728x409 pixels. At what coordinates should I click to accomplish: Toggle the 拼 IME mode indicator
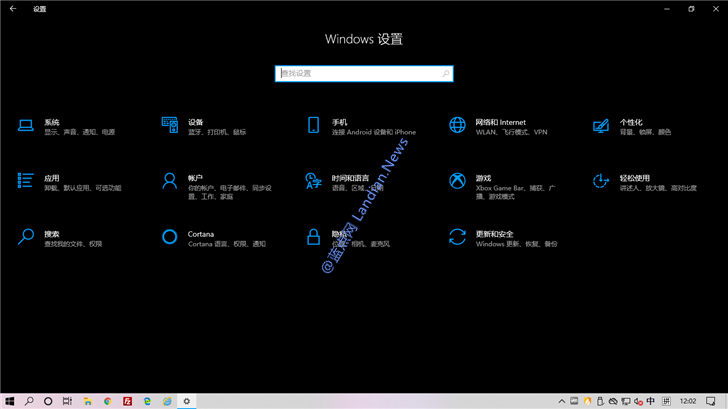(666, 401)
